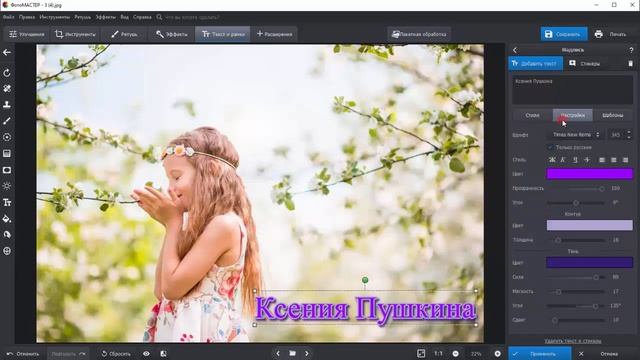
Task: Toggle italic text style
Action: pos(563,160)
